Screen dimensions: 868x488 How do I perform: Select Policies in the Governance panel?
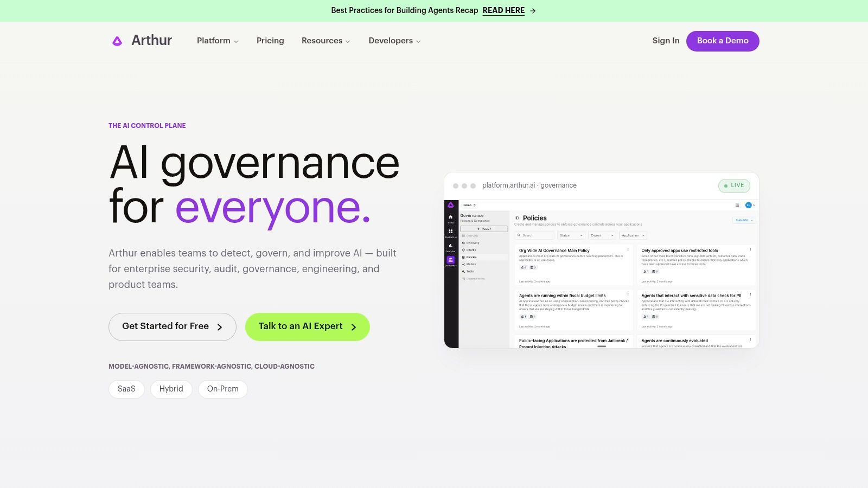click(x=484, y=257)
